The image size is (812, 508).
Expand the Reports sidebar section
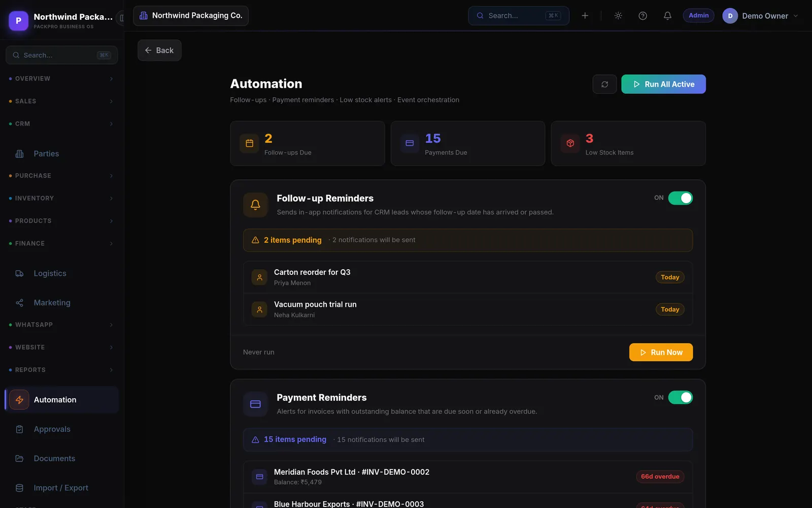(x=61, y=370)
